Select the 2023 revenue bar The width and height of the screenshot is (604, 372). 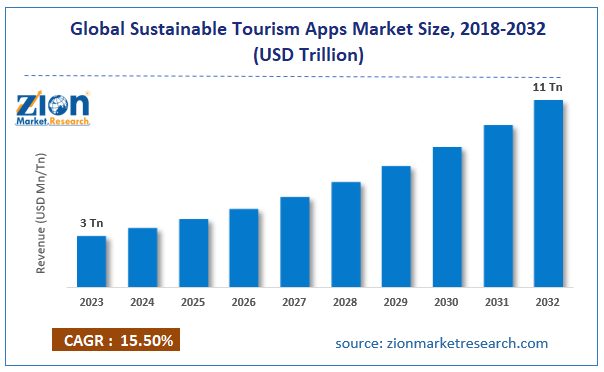(x=92, y=261)
